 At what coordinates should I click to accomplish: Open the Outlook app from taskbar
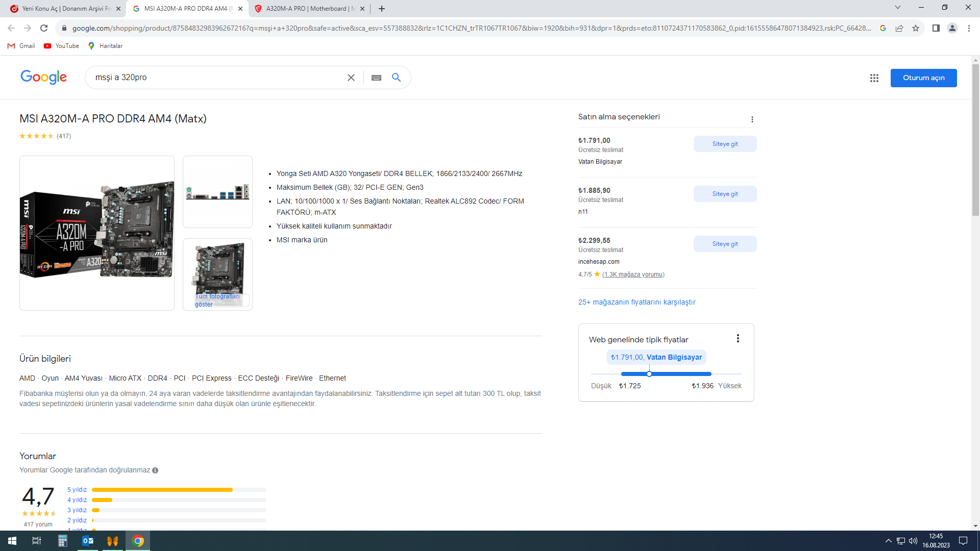pos(88,541)
